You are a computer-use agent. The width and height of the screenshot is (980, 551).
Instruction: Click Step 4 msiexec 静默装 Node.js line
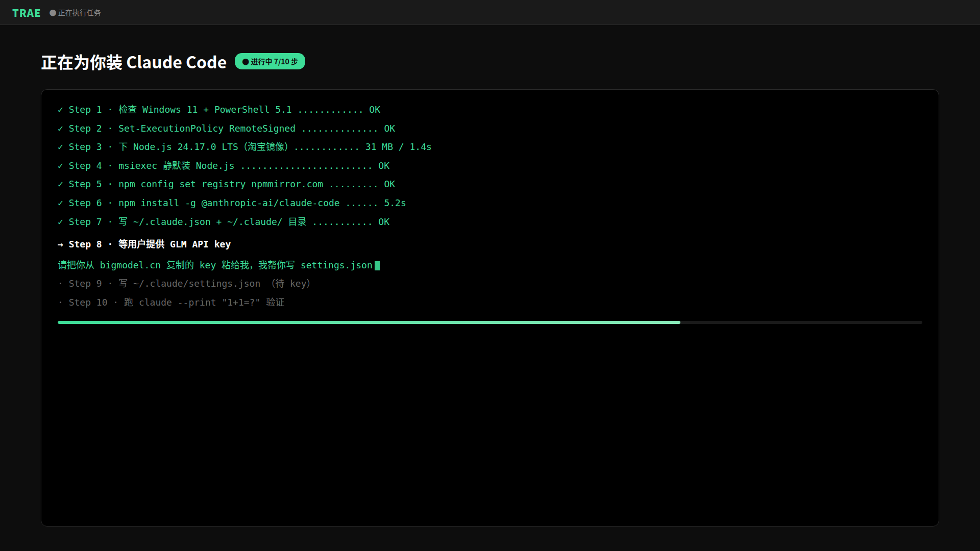(224, 166)
